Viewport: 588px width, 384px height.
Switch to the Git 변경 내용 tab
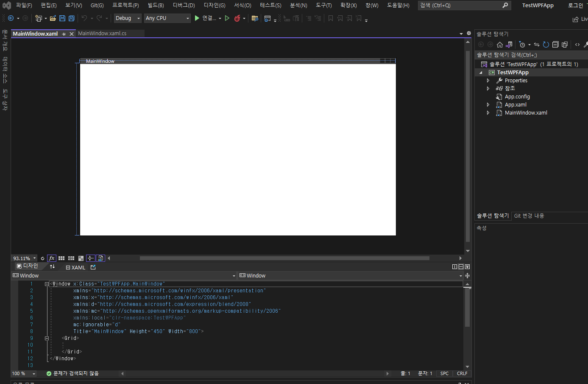click(x=529, y=216)
